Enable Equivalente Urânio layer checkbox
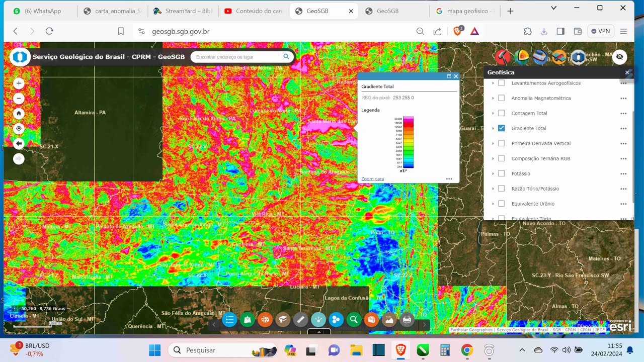This screenshot has height=362, width=644. pos(501,204)
